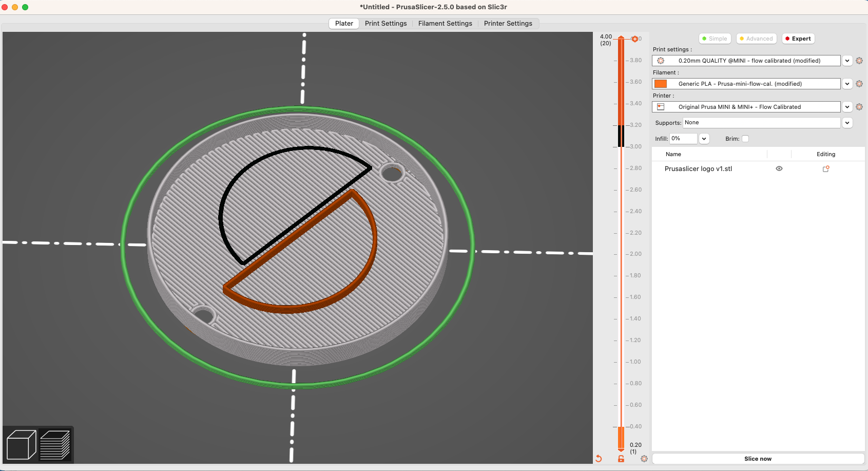This screenshot has height=471, width=868.
Task: Click the Generic PLA filament preset text
Action: click(x=740, y=84)
